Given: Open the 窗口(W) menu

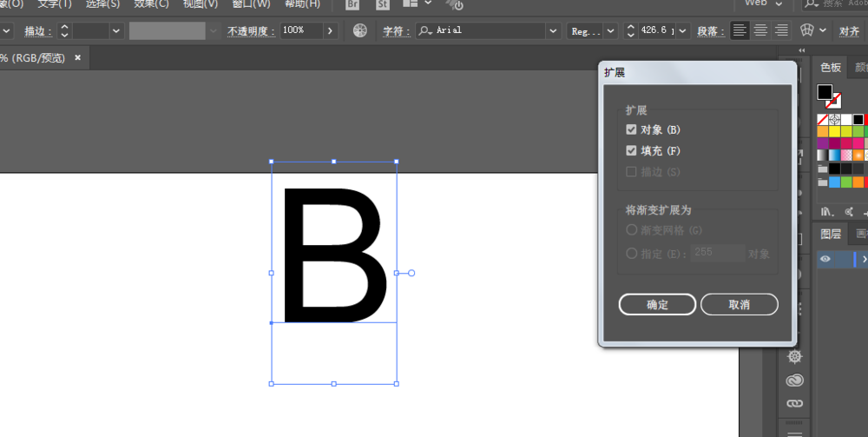Looking at the screenshot, I should click(251, 3).
